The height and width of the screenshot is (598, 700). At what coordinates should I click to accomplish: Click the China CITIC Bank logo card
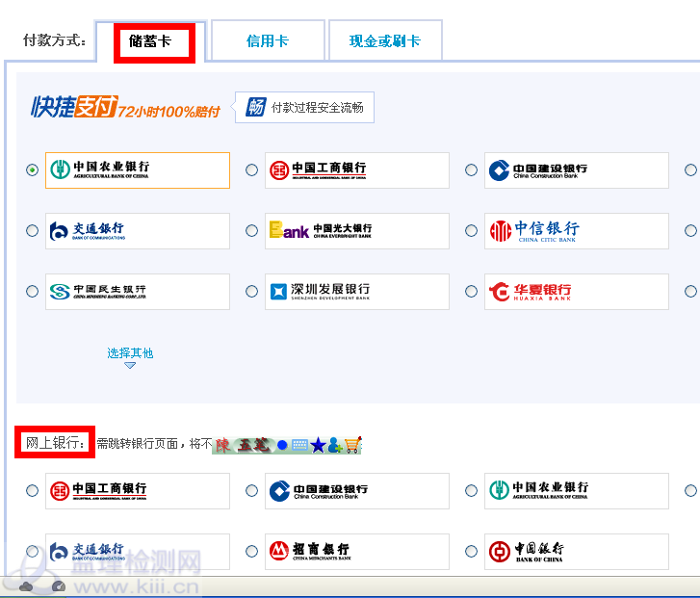coord(577,231)
